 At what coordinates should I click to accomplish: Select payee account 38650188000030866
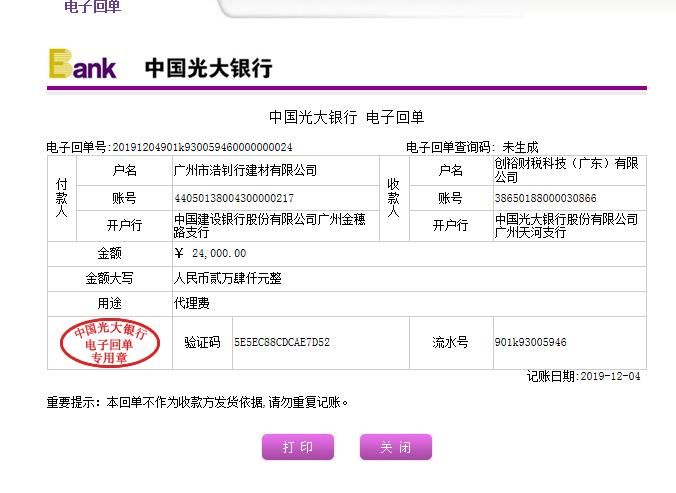click(545, 198)
